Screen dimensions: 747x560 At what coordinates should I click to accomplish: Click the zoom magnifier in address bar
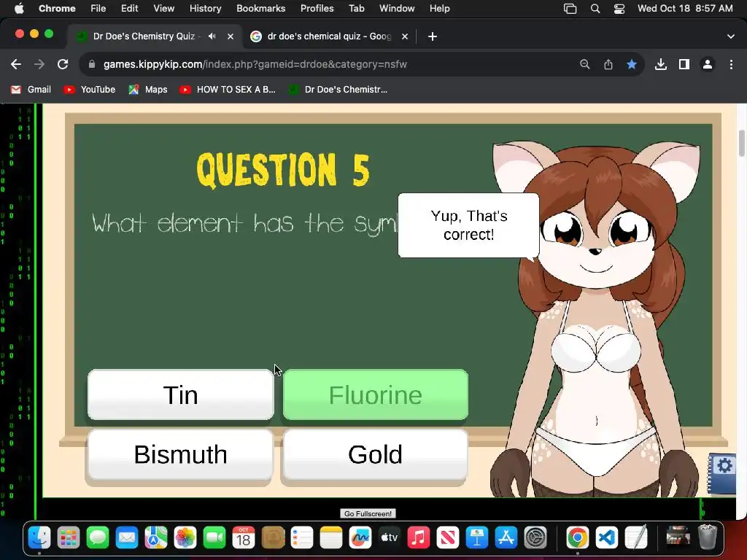584,64
